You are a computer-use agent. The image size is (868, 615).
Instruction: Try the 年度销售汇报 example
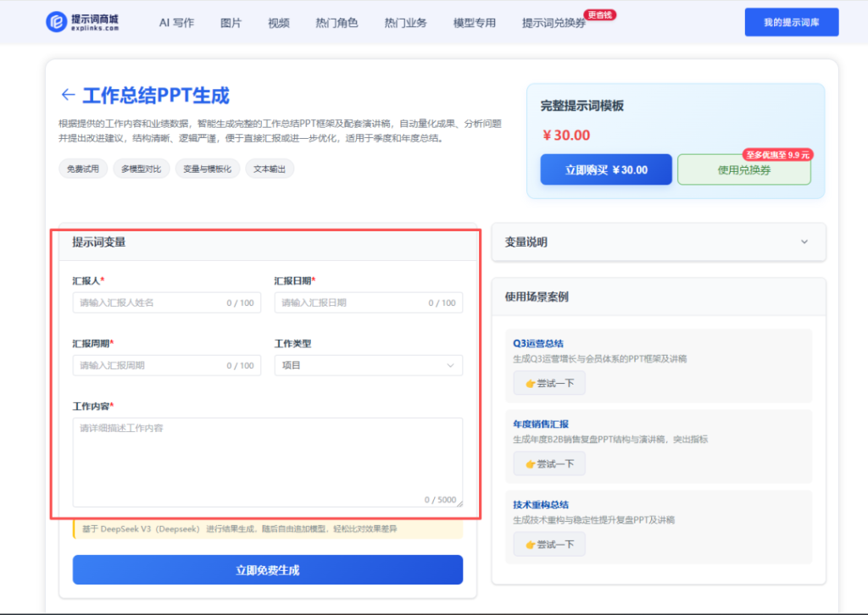click(549, 463)
